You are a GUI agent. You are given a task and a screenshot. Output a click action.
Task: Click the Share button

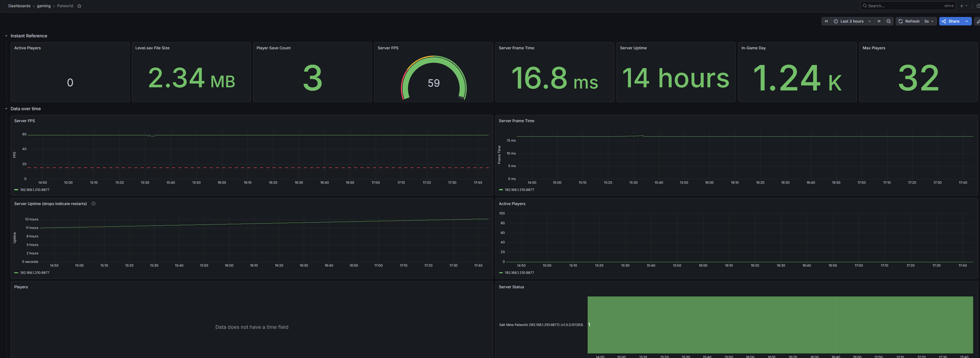pyautogui.click(x=951, y=21)
